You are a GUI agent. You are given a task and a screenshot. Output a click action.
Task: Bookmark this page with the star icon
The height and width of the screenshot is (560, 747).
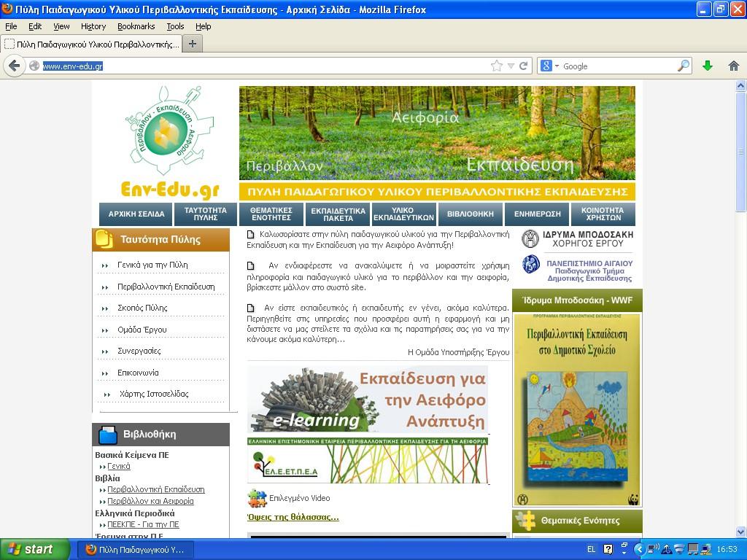(496, 66)
